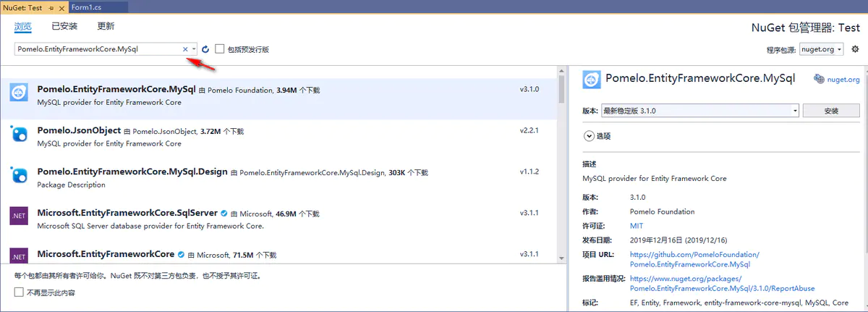This screenshot has width=868, height=312.
Task: Click Pomelo.EntityFrameworkCore.MySql.Design package icon
Action: click(x=18, y=175)
